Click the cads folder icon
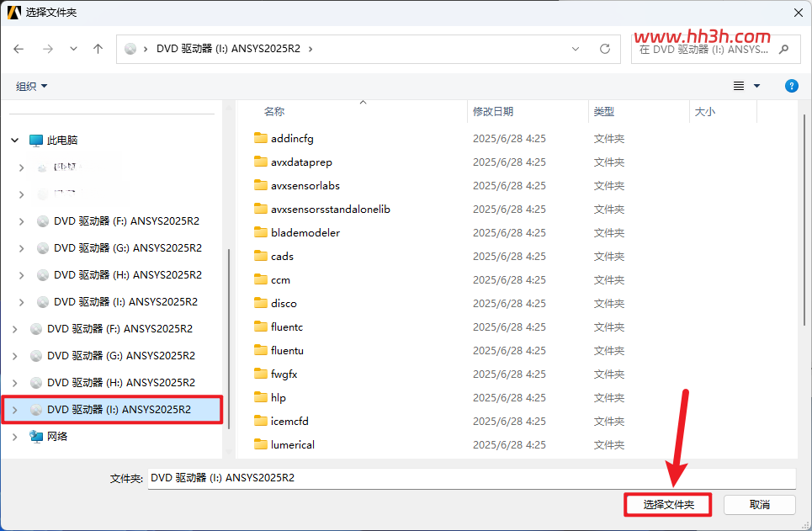Image resolution: width=812 pixels, height=531 pixels. (x=261, y=256)
